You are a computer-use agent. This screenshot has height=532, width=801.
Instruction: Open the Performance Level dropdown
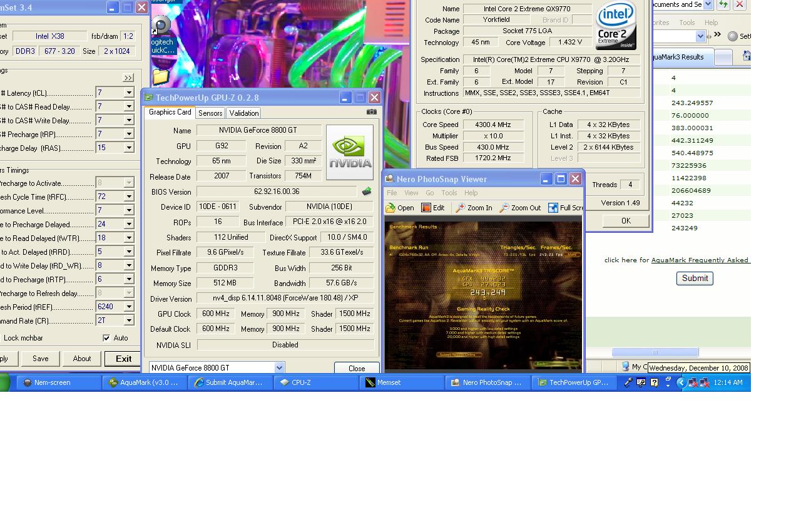(x=129, y=210)
